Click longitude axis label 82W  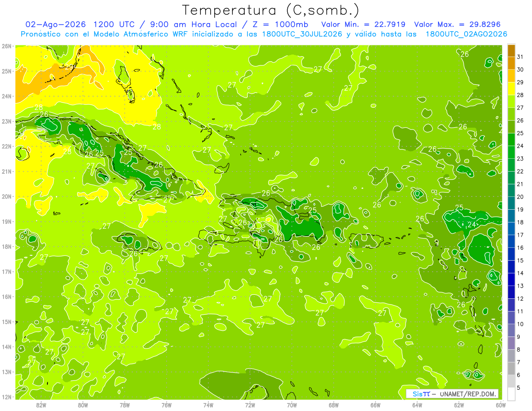tap(41, 405)
